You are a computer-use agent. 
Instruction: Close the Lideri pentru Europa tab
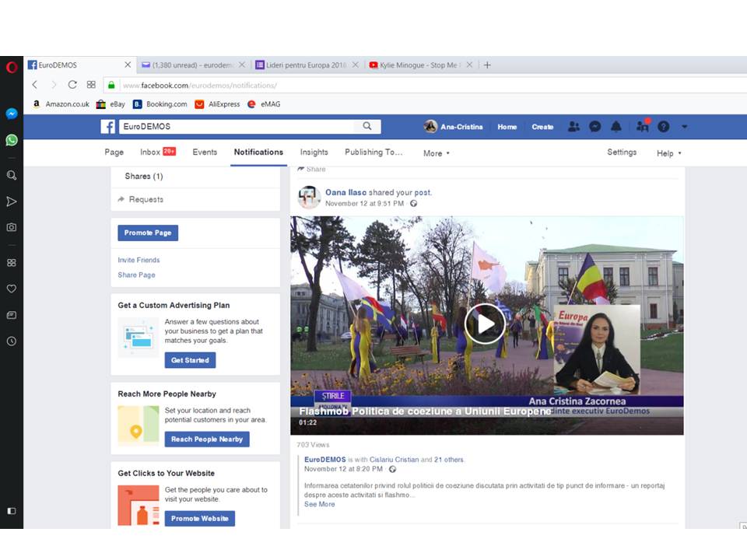(x=356, y=65)
